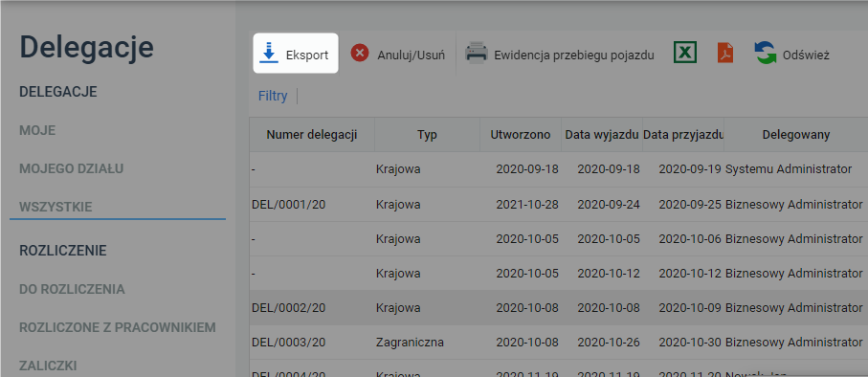Sort by Utworzono column header
Screen dimensions: 868x377
coord(521,135)
